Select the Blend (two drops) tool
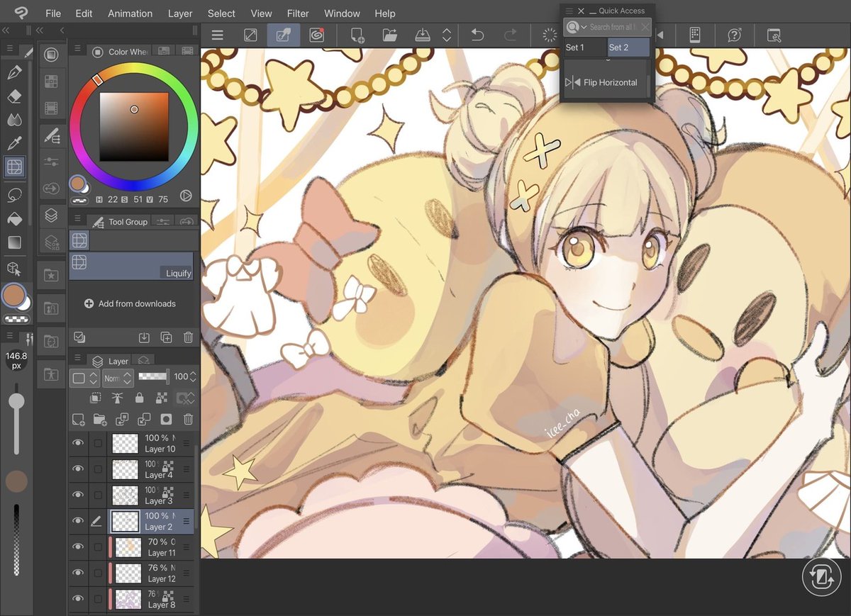851x616 pixels. click(x=14, y=120)
